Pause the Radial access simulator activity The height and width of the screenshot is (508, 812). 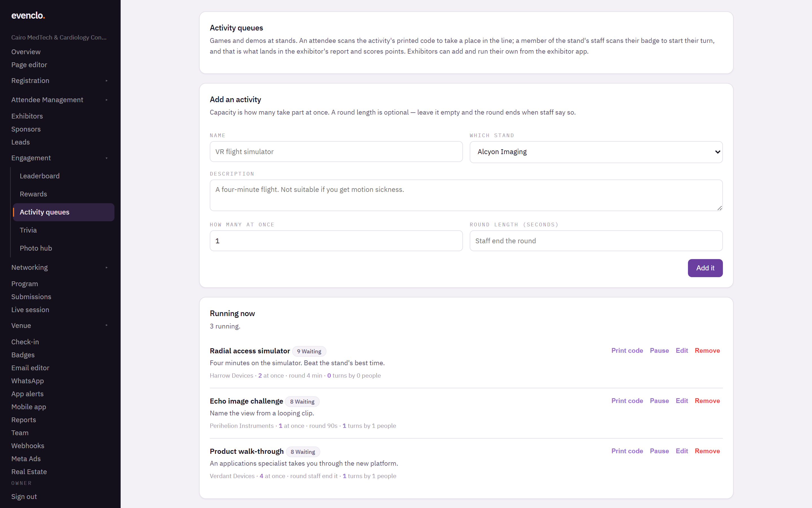659,351
